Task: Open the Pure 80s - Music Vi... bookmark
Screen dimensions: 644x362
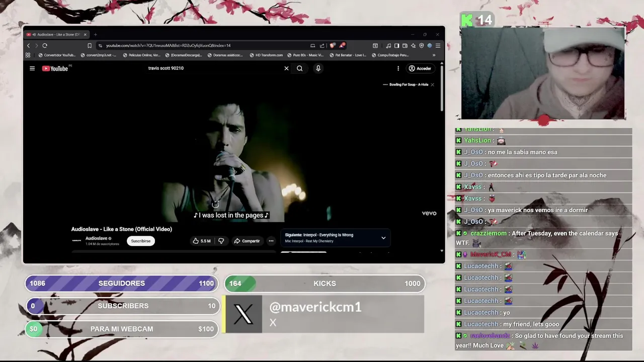Action: tap(305, 55)
